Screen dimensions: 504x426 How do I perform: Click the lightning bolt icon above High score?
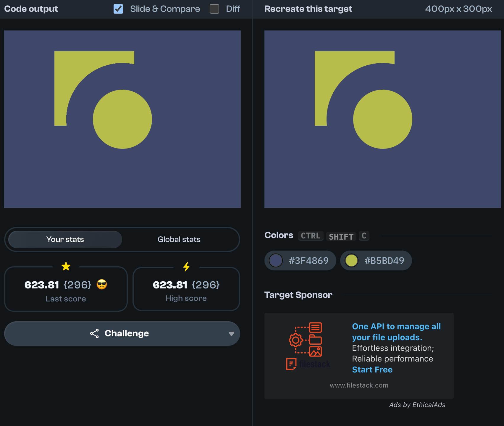pos(186,267)
